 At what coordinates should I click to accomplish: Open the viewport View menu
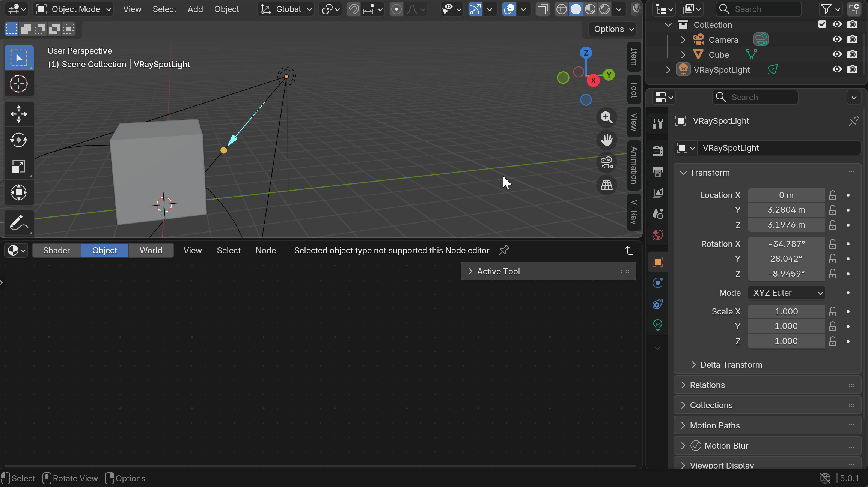tap(132, 9)
